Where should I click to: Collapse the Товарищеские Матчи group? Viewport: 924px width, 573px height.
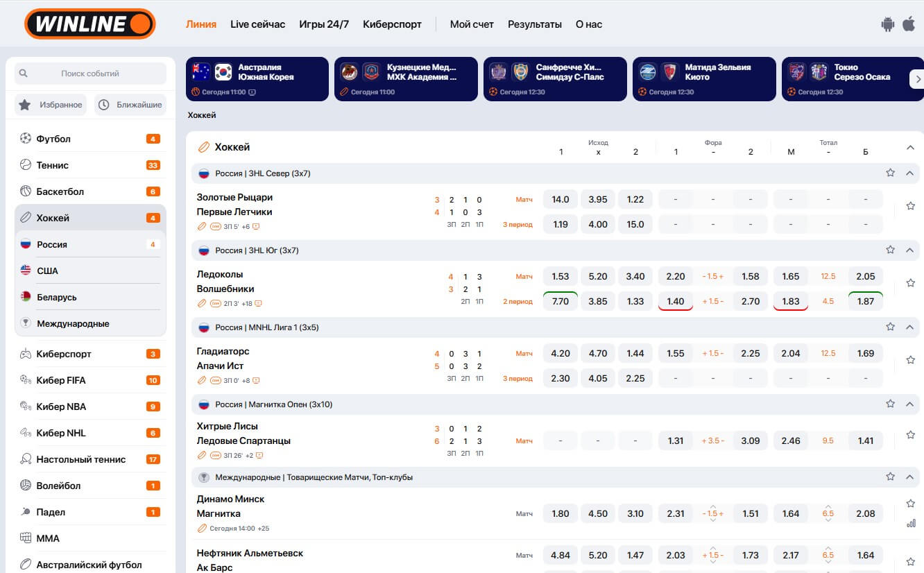911,477
